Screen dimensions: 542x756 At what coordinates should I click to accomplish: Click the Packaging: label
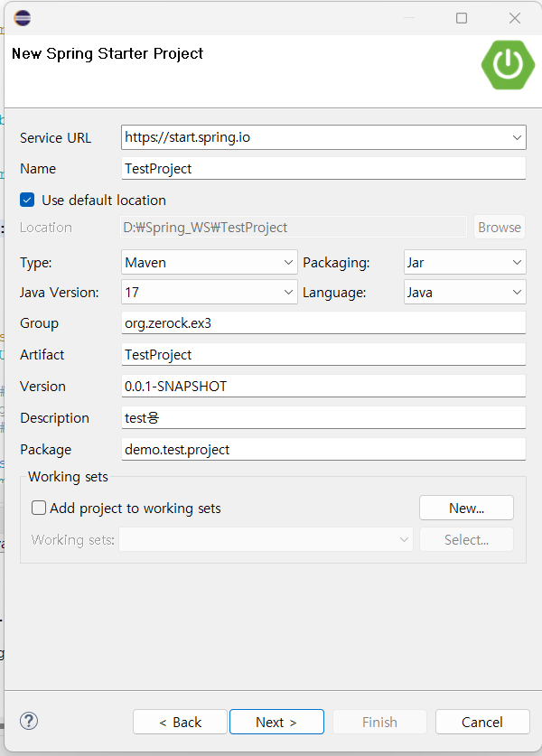click(336, 263)
